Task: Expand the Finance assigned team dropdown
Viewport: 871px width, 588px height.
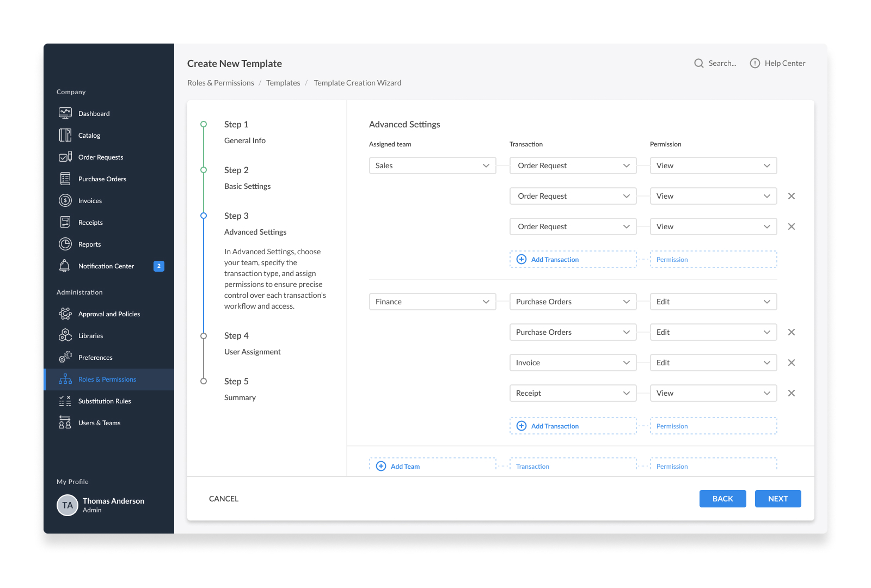Action: coord(433,302)
